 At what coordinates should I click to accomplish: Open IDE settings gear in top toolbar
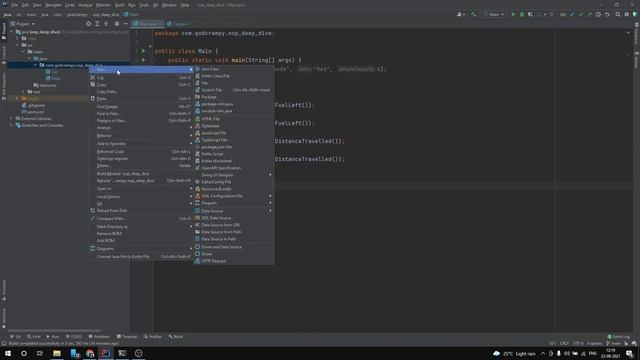tap(627, 14)
